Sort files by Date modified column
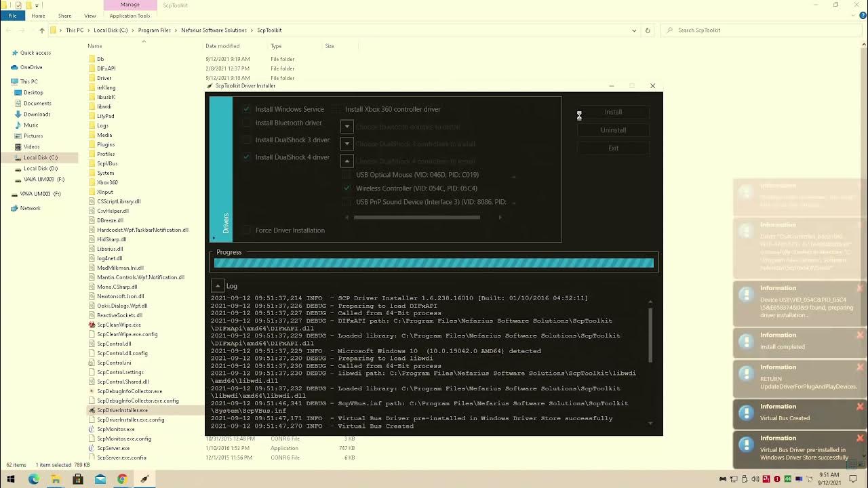The width and height of the screenshot is (868, 488). (222, 46)
